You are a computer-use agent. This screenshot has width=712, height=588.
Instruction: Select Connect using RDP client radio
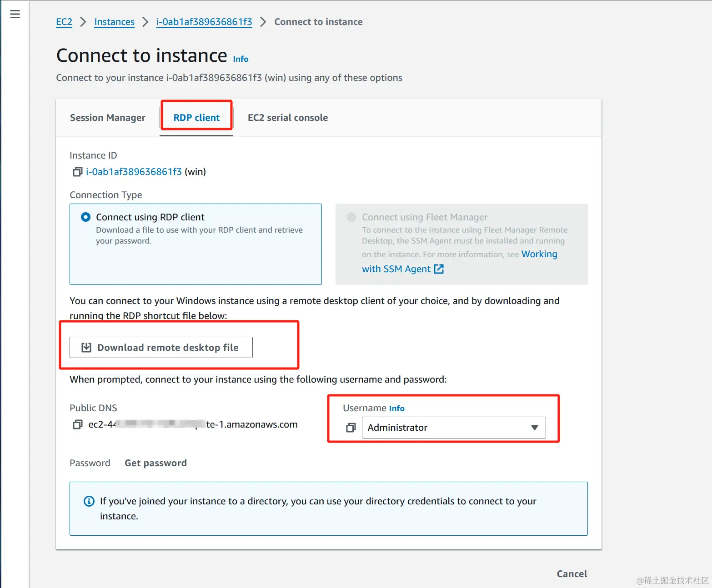tap(85, 217)
